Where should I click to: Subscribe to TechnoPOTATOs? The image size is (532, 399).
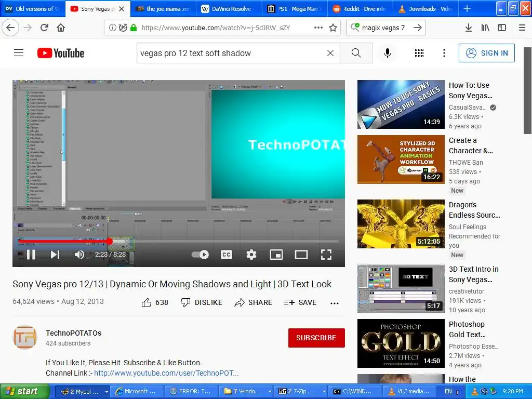[316, 338]
